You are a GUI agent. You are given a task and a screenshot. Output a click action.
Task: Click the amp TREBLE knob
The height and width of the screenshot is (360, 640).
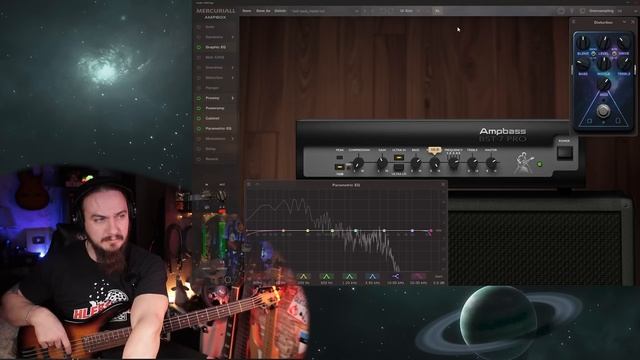pyautogui.click(x=472, y=163)
